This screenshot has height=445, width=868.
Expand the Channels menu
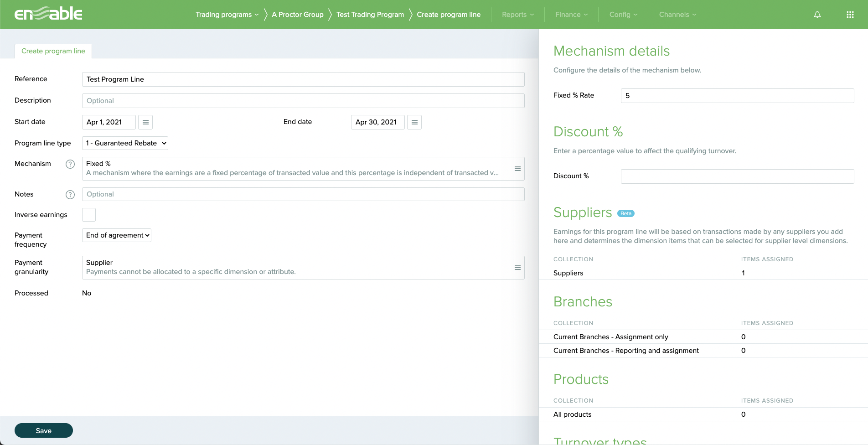678,15
